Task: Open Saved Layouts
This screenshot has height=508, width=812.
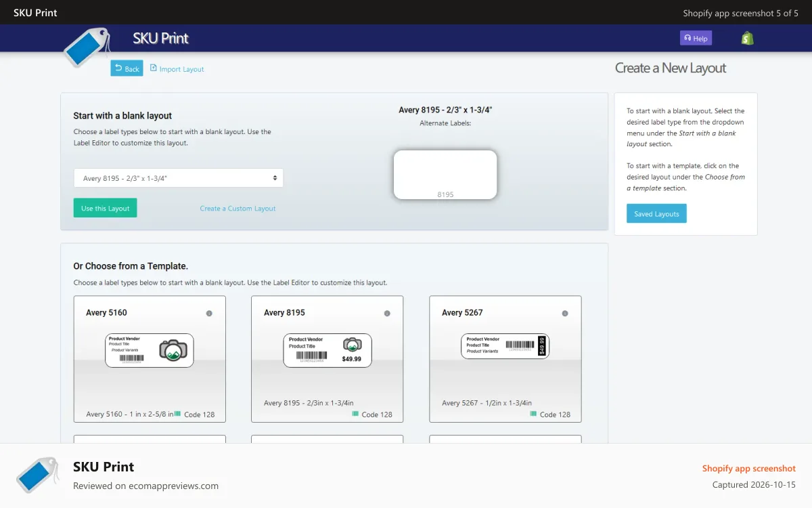Action: click(x=656, y=213)
